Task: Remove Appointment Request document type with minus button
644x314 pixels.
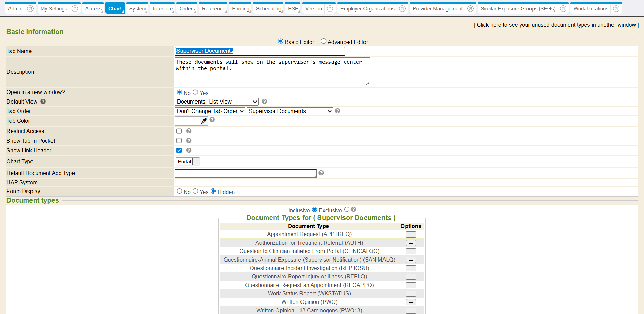Action: (x=411, y=234)
